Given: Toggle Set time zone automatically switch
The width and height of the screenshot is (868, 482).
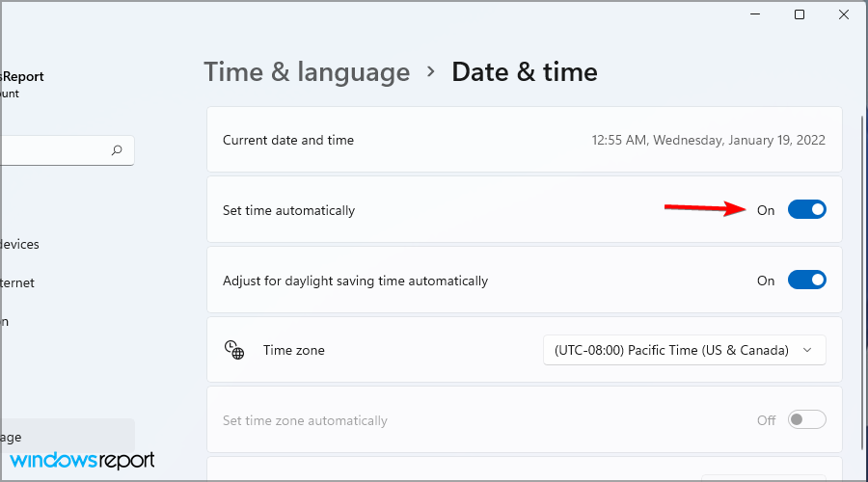Looking at the screenshot, I should click(x=806, y=420).
